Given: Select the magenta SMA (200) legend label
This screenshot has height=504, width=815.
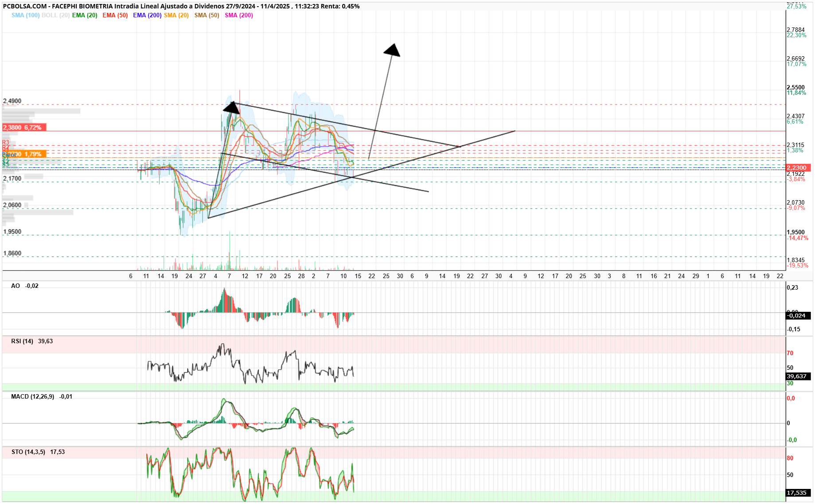Looking at the screenshot, I should tap(239, 15).
